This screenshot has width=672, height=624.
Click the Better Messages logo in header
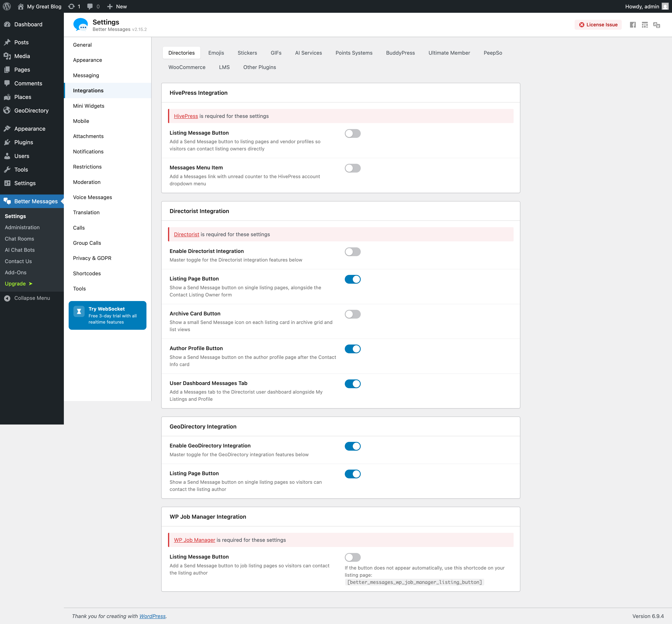click(x=80, y=25)
